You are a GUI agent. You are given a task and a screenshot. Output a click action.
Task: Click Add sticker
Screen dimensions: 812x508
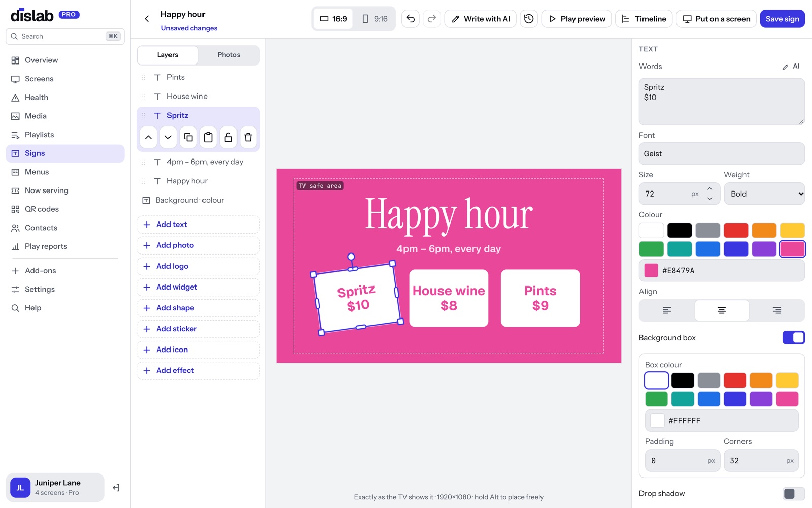[x=198, y=329]
